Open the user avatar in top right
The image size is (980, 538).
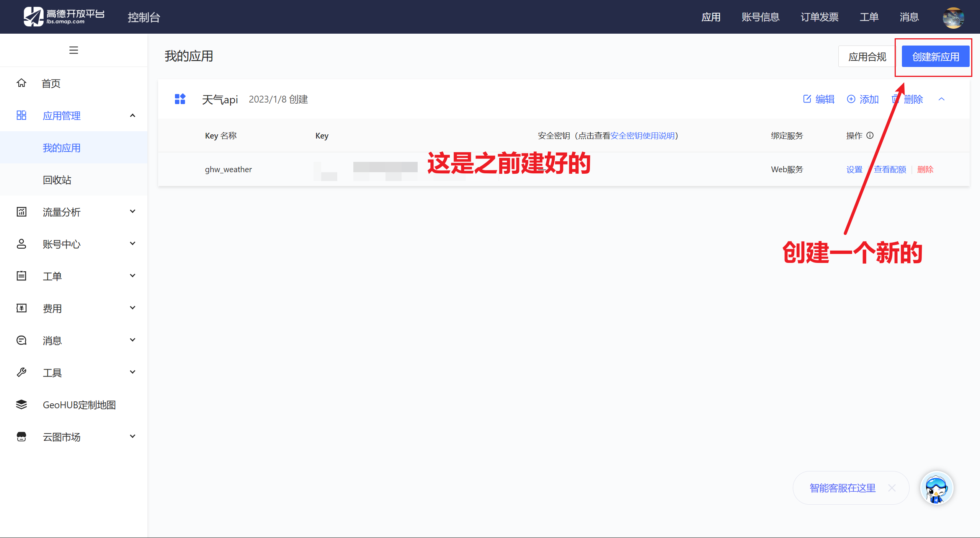tap(953, 17)
